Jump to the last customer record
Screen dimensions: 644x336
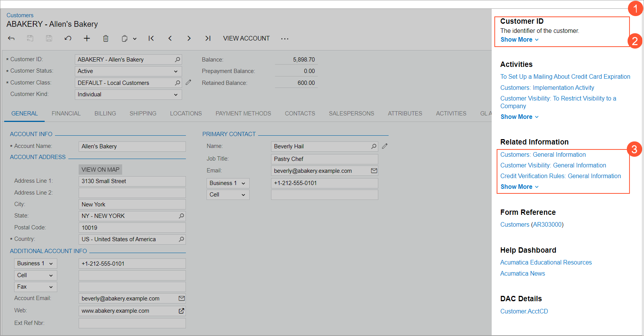tap(208, 38)
